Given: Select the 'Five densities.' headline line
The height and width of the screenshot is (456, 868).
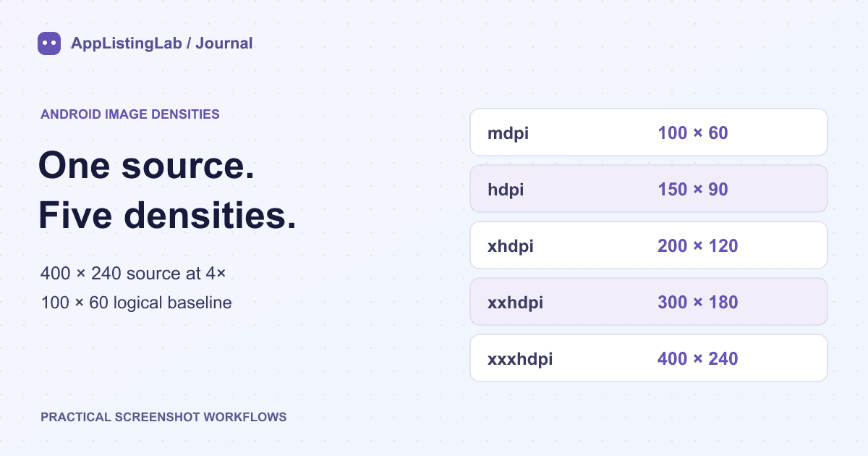Looking at the screenshot, I should tap(167, 216).
